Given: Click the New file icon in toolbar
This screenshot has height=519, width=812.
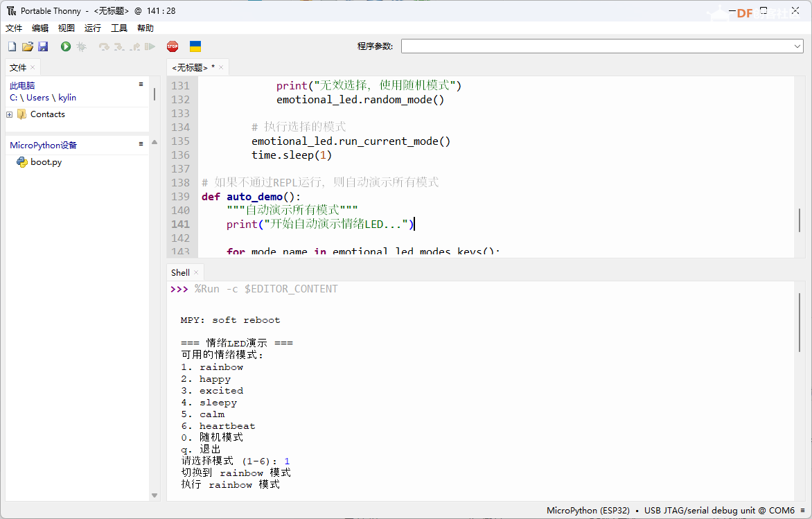Looking at the screenshot, I should click(12, 46).
